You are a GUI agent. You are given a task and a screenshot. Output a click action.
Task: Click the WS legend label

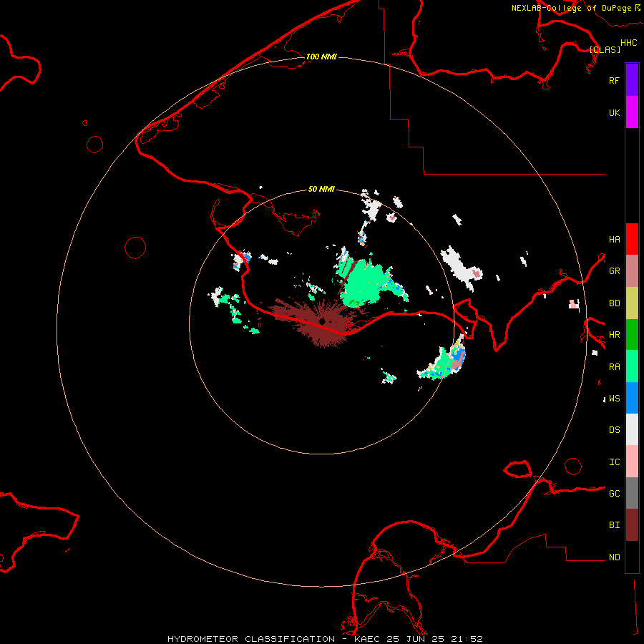tap(614, 398)
